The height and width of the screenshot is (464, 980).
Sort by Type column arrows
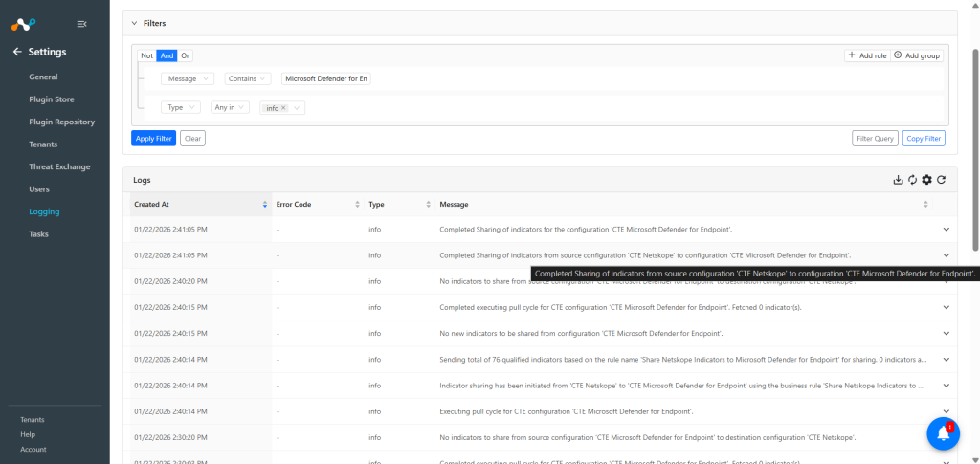point(429,204)
